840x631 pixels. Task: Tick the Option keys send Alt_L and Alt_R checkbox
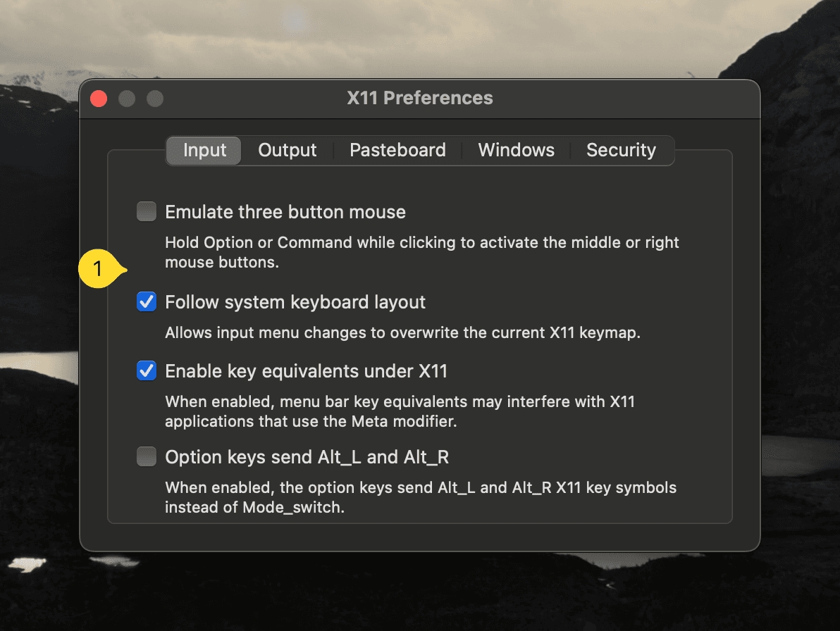click(x=147, y=457)
